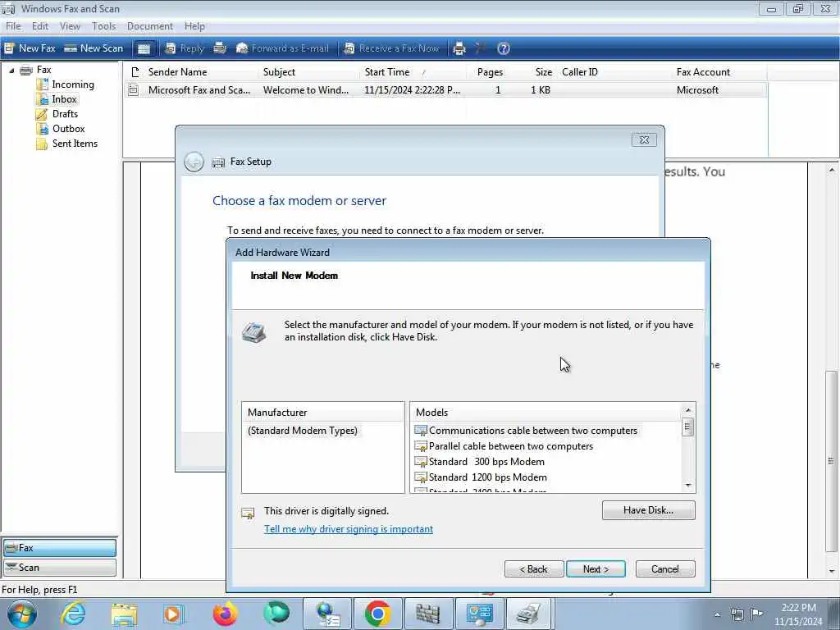Viewport: 840px width, 630px height.
Task: Open Windows Media Player from taskbar
Action: pyautogui.click(x=174, y=614)
